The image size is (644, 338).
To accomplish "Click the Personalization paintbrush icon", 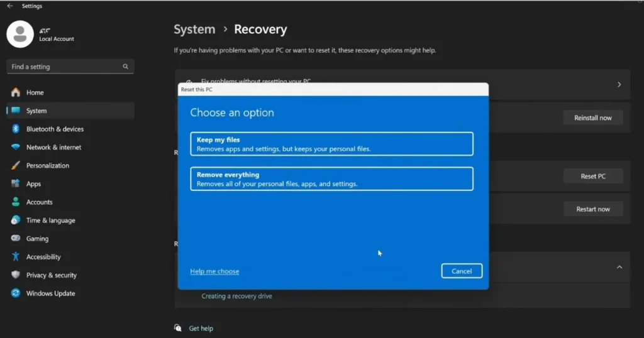I will 16,165.
